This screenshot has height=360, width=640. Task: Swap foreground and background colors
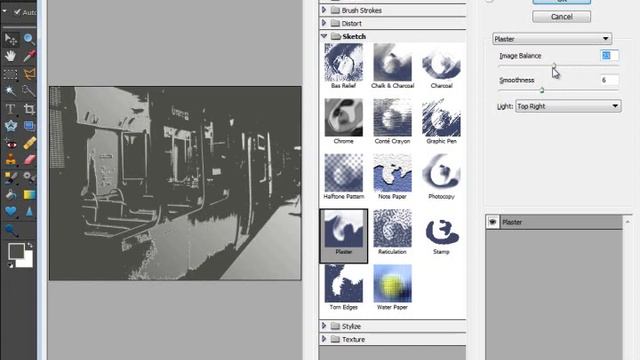tap(29, 246)
